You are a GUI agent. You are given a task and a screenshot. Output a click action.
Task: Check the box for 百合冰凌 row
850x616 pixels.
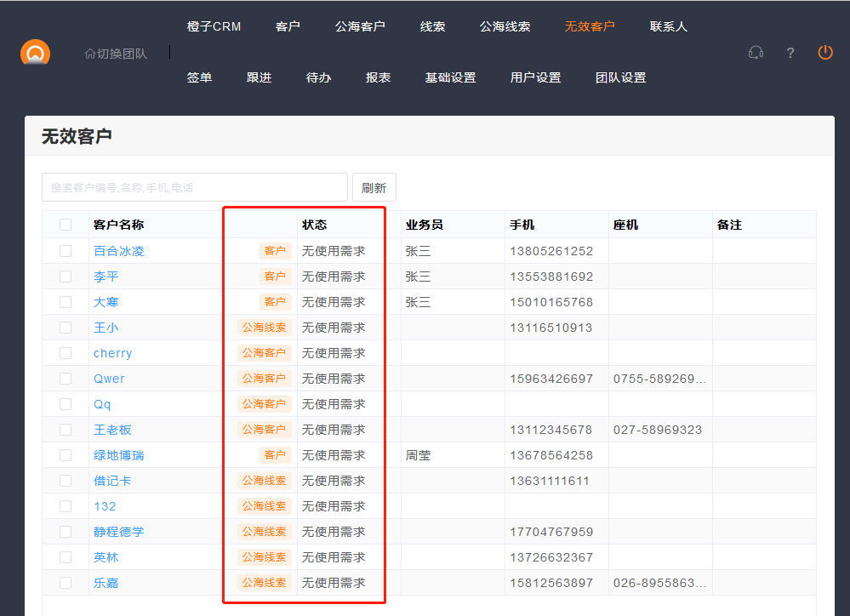coord(66,251)
